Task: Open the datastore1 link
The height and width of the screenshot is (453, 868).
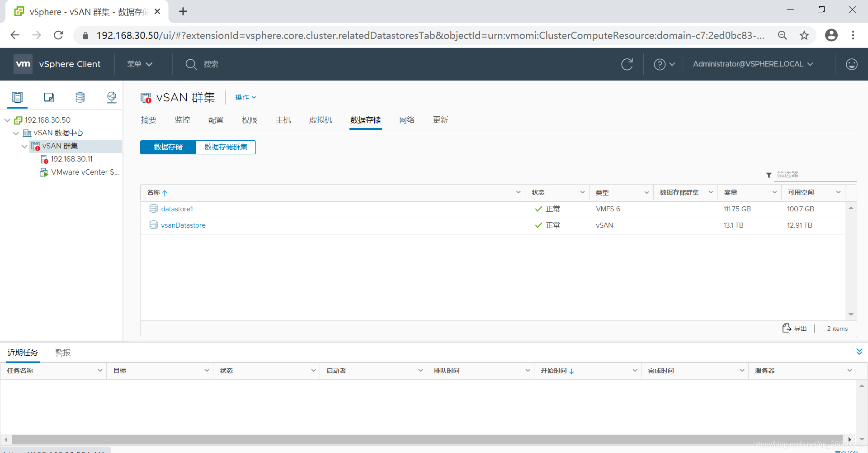Action: (177, 209)
